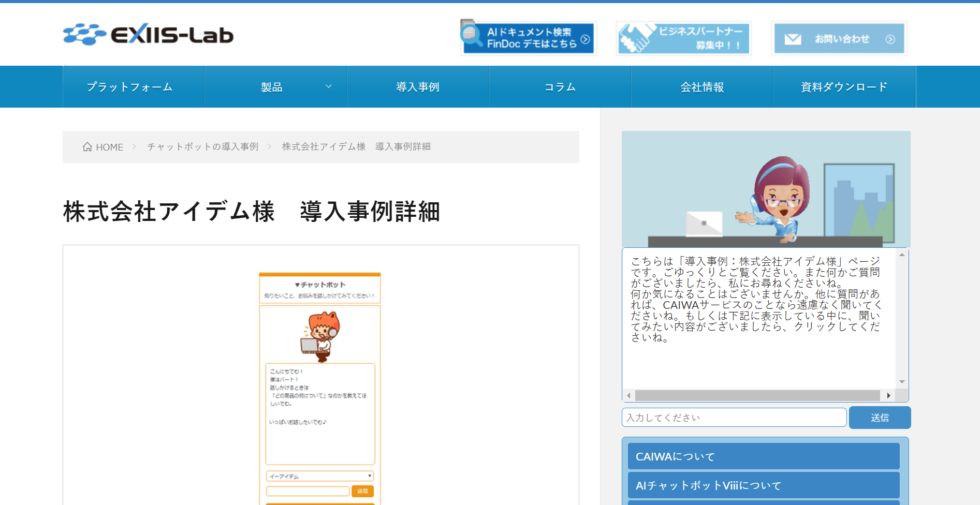Click the business partner handshake banner
980x505 pixels.
coord(684,38)
